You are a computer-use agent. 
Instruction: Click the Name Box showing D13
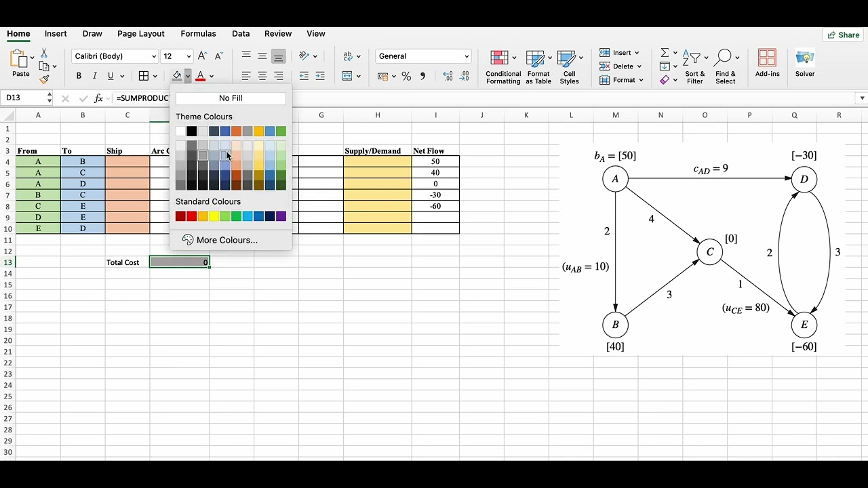point(27,98)
